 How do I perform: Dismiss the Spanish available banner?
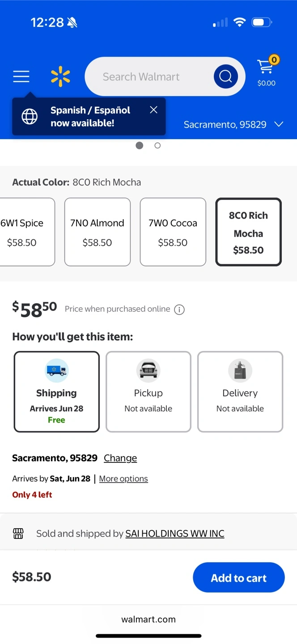tap(153, 110)
